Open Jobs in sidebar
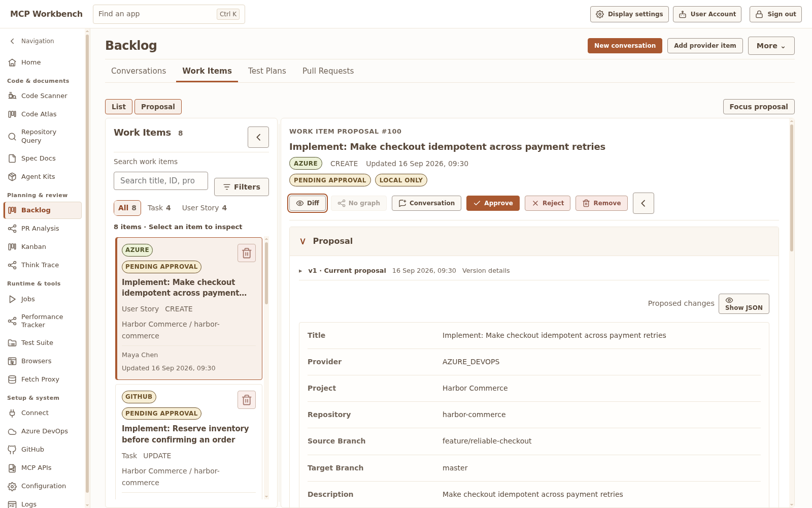This screenshot has width=812, height=508. tap(43, 299)
